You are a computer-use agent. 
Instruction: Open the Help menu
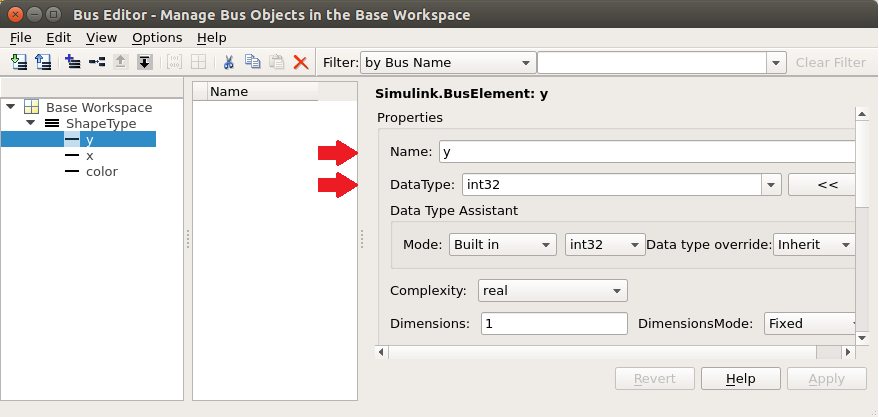pyautogui.click(x=211, y=38)
